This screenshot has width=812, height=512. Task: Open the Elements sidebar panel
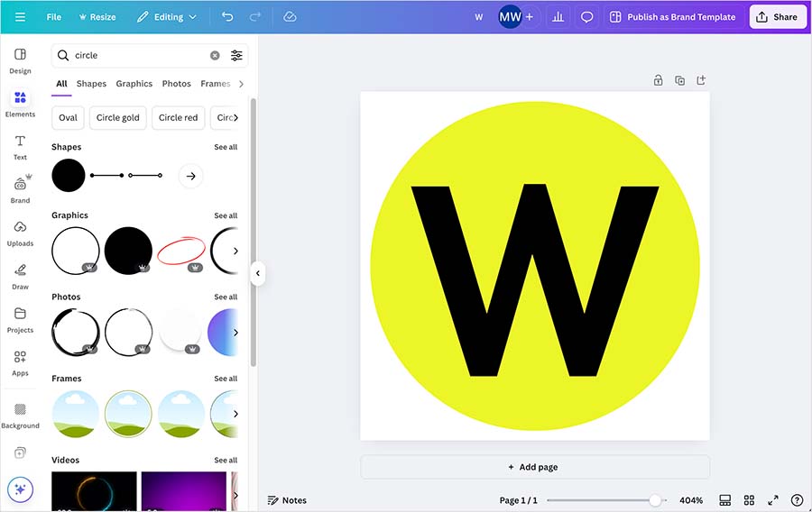click(x=20, y=104)
